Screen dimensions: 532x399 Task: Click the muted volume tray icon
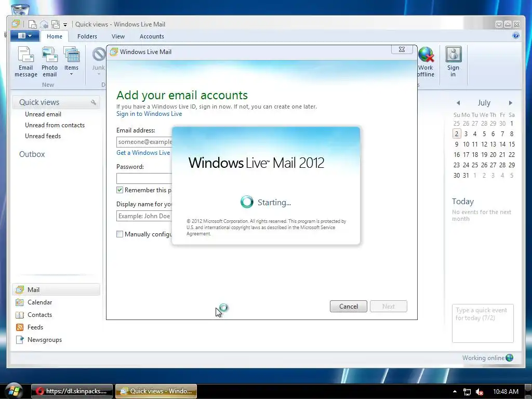480,392
